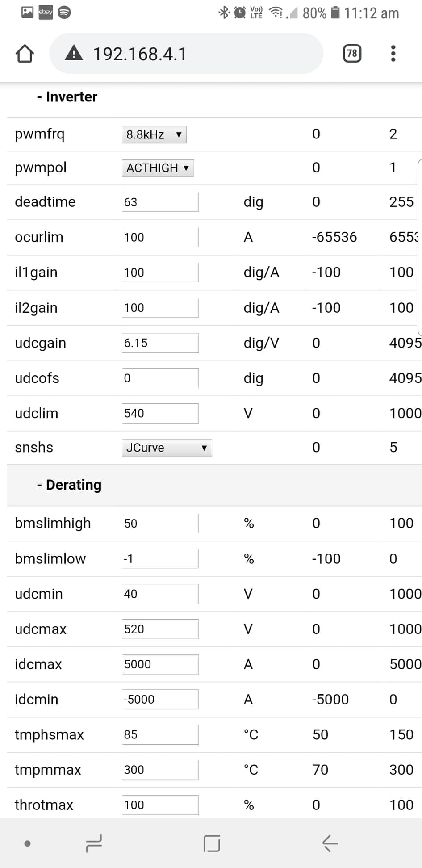
Task: Open the tab switcher showing 78 tabs
Action: (x=352, y=54)
